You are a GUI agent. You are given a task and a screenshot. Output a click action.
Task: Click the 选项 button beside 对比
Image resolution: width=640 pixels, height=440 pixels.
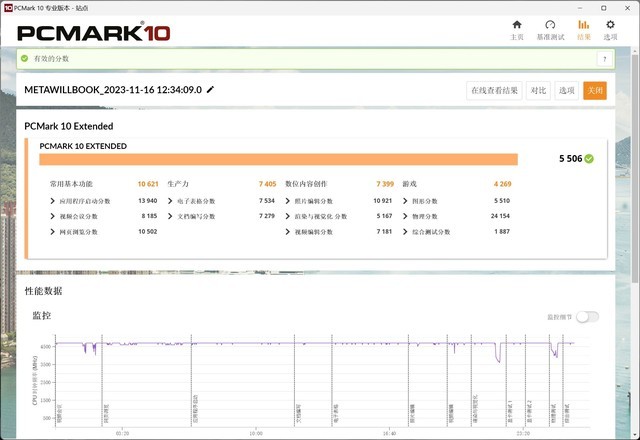[566, 91]
